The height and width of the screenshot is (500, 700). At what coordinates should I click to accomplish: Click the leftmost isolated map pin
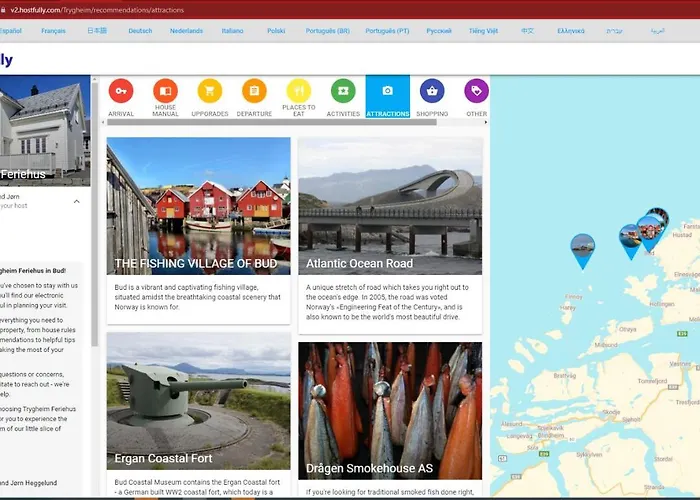point(582,248)
